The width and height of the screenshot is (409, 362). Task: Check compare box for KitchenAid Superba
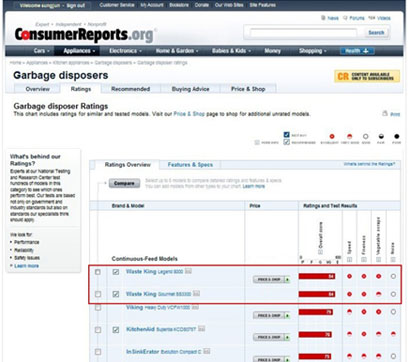pyautogui.click(x=98, y=330)
